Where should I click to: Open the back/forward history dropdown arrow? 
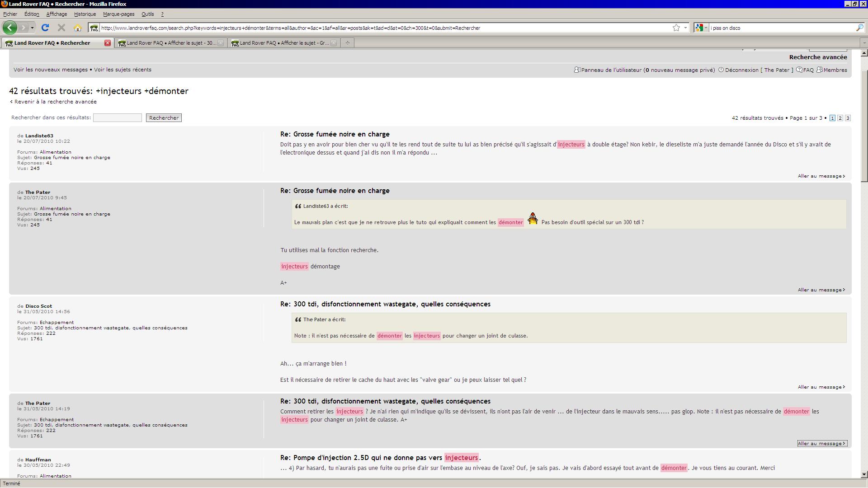point(32,28)
